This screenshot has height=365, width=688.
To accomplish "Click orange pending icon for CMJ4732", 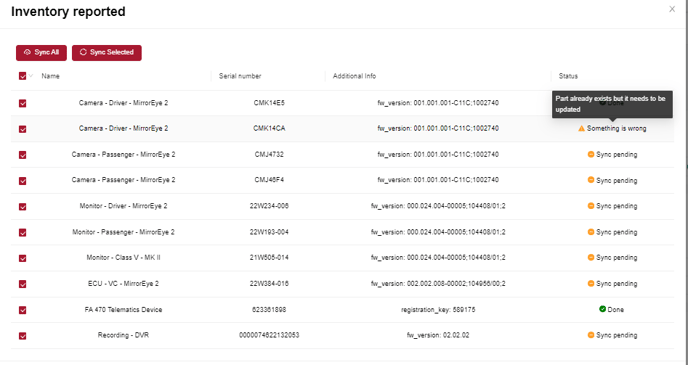I will click(591, 154).
